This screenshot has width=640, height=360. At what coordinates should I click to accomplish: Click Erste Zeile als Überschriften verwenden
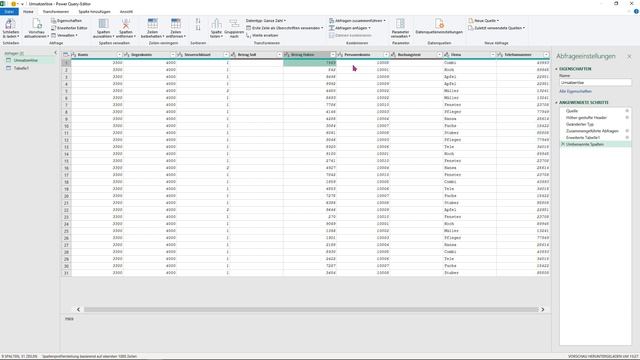284,28
